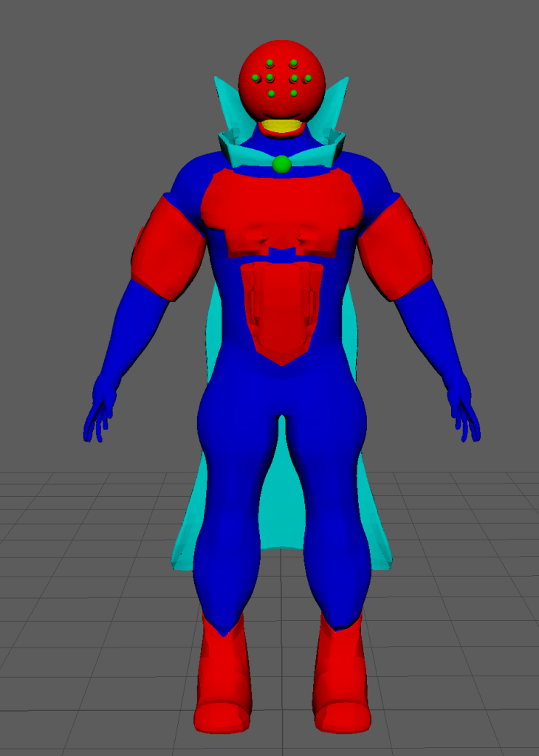Viewport: 539px width, 756px height.
Task: Click the yellow neck piece under the head
Action: pos(281,127)
